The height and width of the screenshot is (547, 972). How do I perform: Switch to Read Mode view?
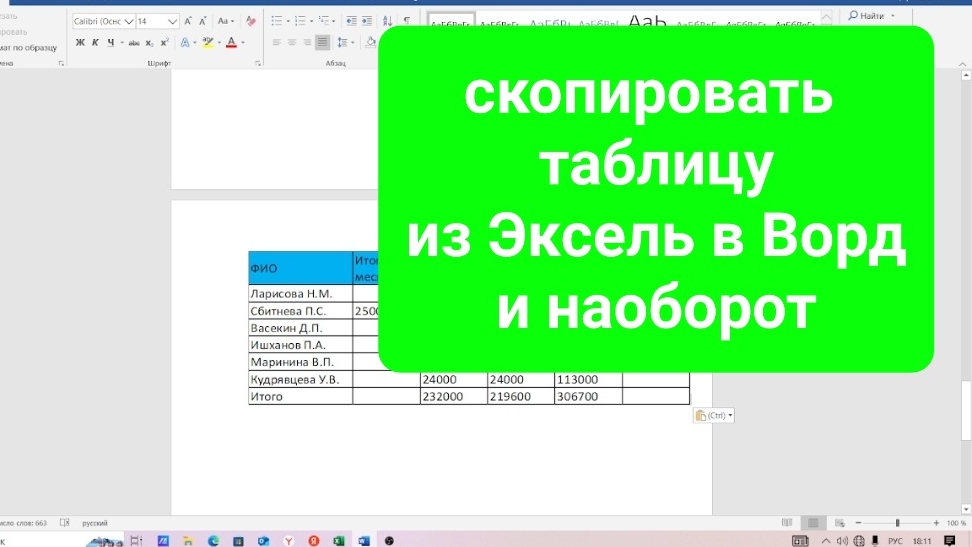coord(787,523)
